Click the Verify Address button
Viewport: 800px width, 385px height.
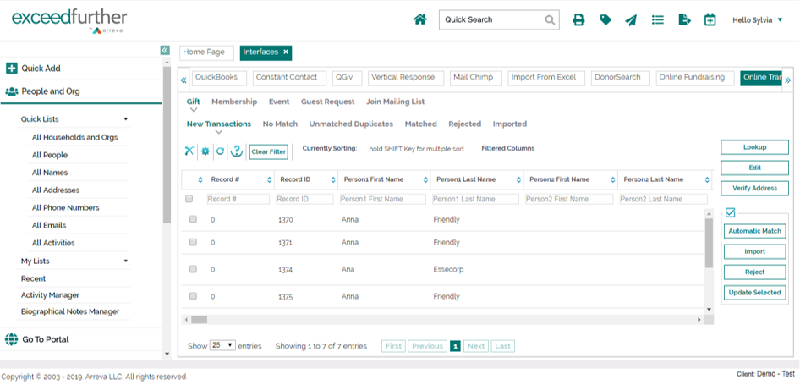tap(755, 188)
